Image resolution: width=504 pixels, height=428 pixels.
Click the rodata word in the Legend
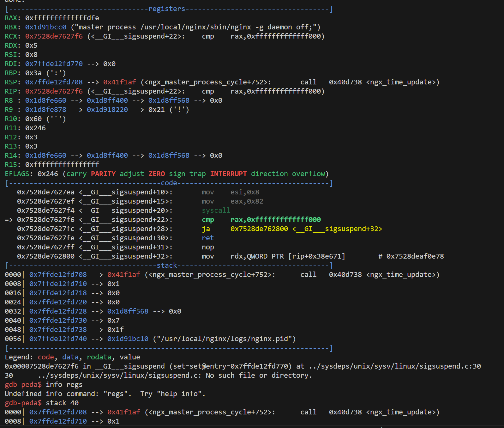point(99,357)
